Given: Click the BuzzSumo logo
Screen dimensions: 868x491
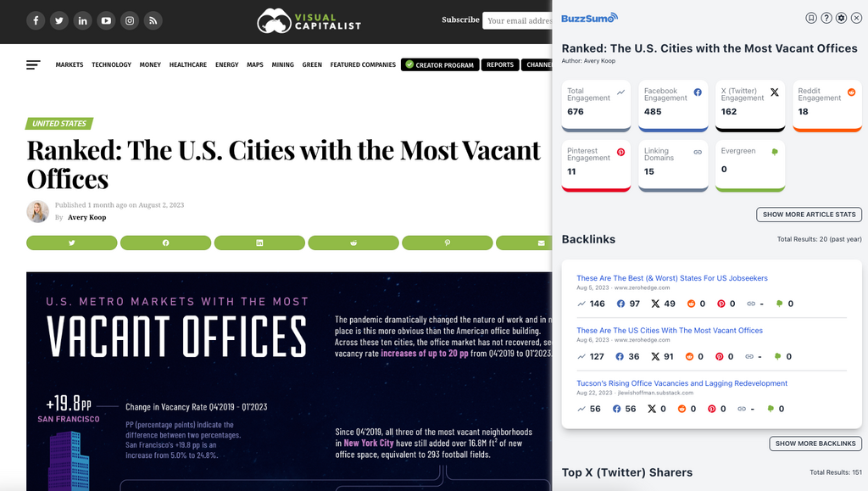Looking at the screenshot, I should (x=590, y=19).
